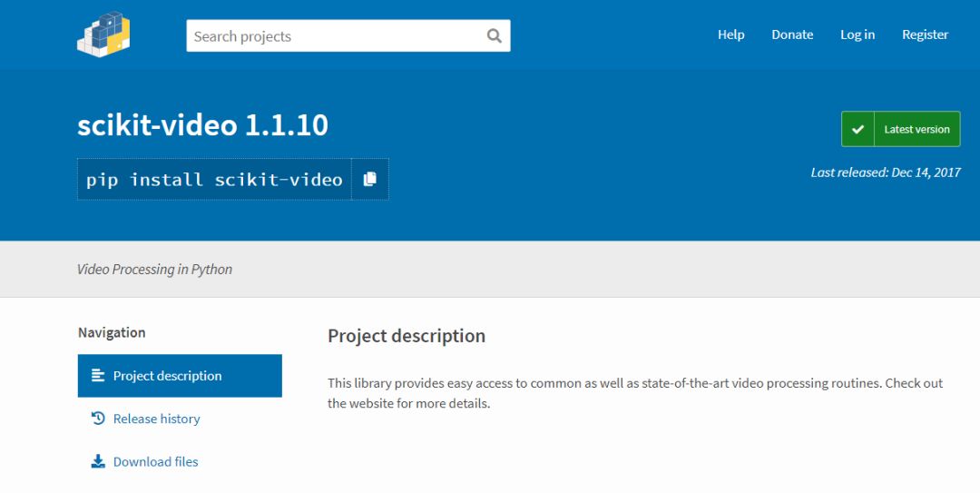Open the Register page
The image size is (980, 493).
coord(925,35)
